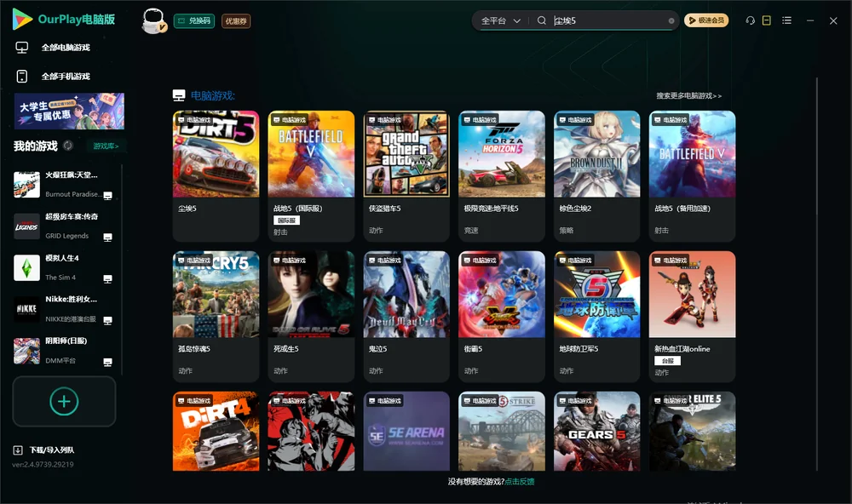Click PC icon beside Burnout Paradise
The width and height of the screenshot is (852, 504).
coord(107,196)
